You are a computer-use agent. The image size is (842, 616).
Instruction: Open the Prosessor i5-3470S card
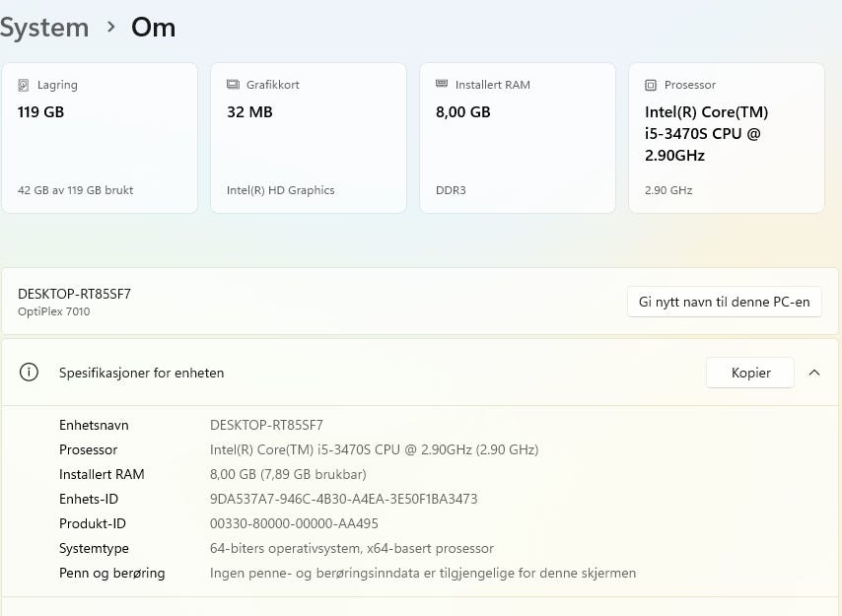[727, 138]
